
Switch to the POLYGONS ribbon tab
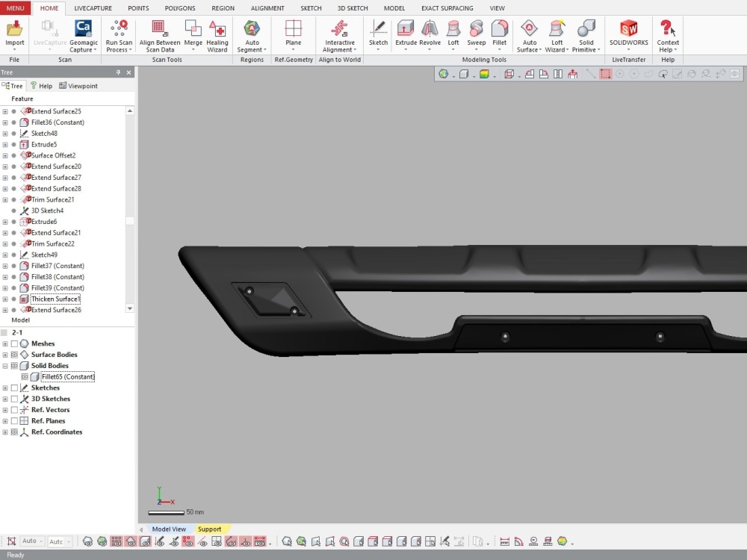pyautogui.click(x=180, y=8)
